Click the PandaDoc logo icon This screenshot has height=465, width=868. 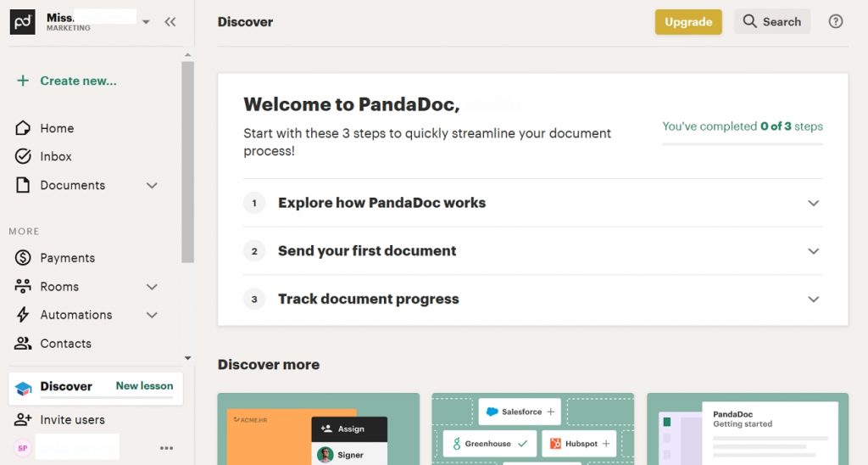pyautogui.click(x=23, y=22)
